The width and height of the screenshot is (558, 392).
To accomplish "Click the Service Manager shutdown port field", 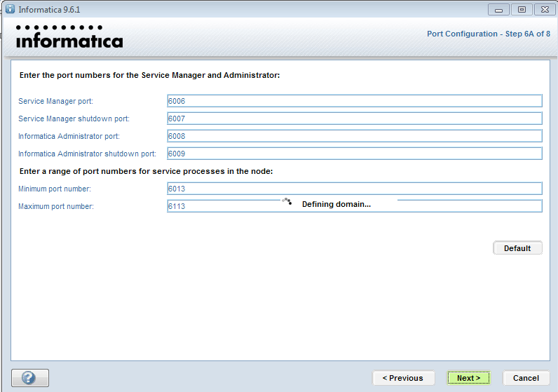I will click(x=355, y=119).
